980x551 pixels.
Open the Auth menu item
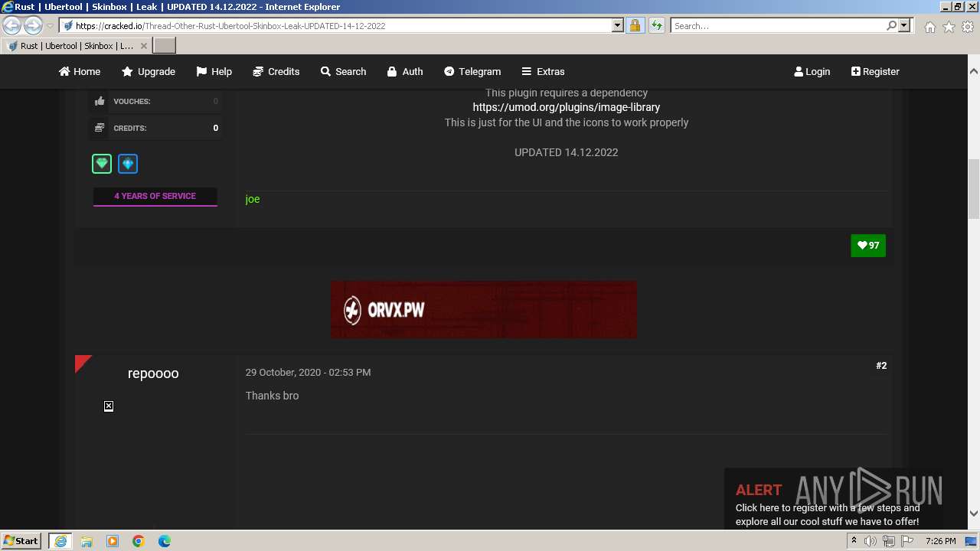click(405, 71)
